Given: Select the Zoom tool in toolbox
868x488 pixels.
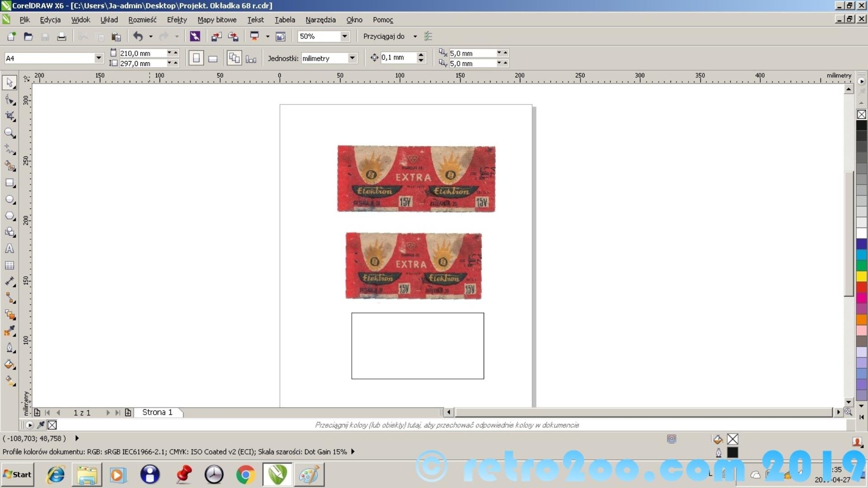Looking at the screenshot, I should click(x=9, y=133).
